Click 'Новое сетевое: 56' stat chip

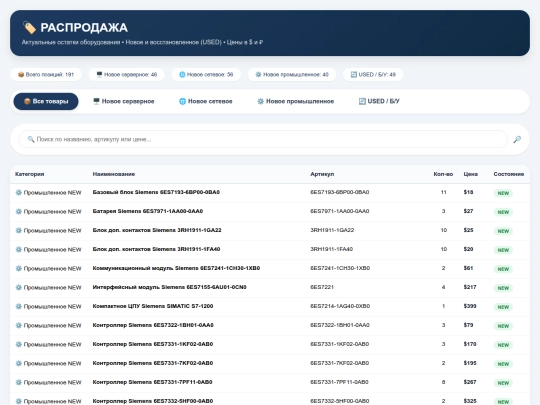pos(206,74)
